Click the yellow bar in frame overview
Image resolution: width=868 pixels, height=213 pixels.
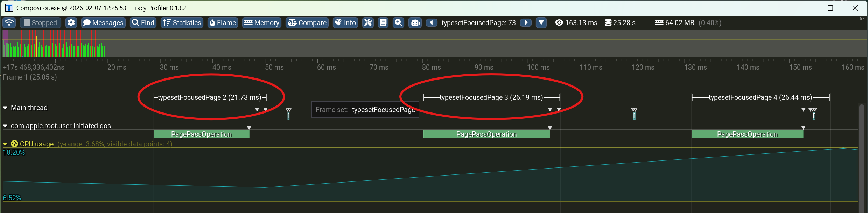pos(37,46)
